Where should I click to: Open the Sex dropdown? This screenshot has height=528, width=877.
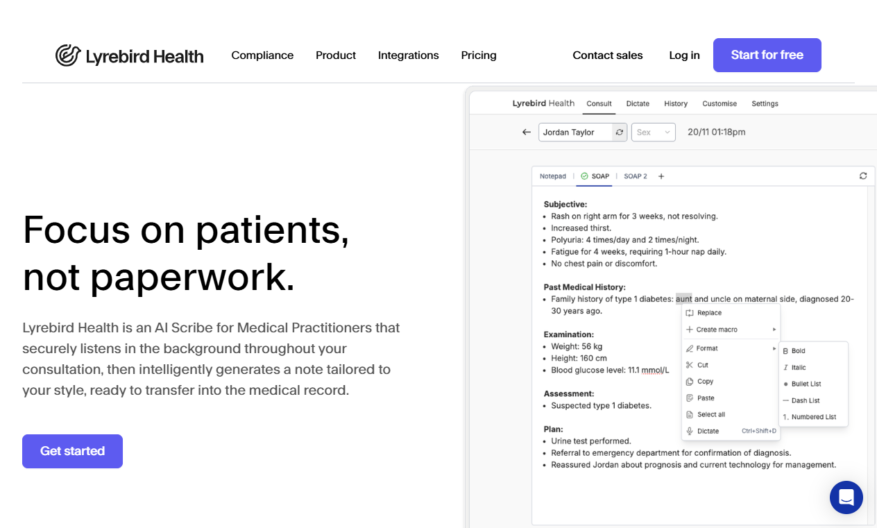pyautogui.click(x=653, y=132)
